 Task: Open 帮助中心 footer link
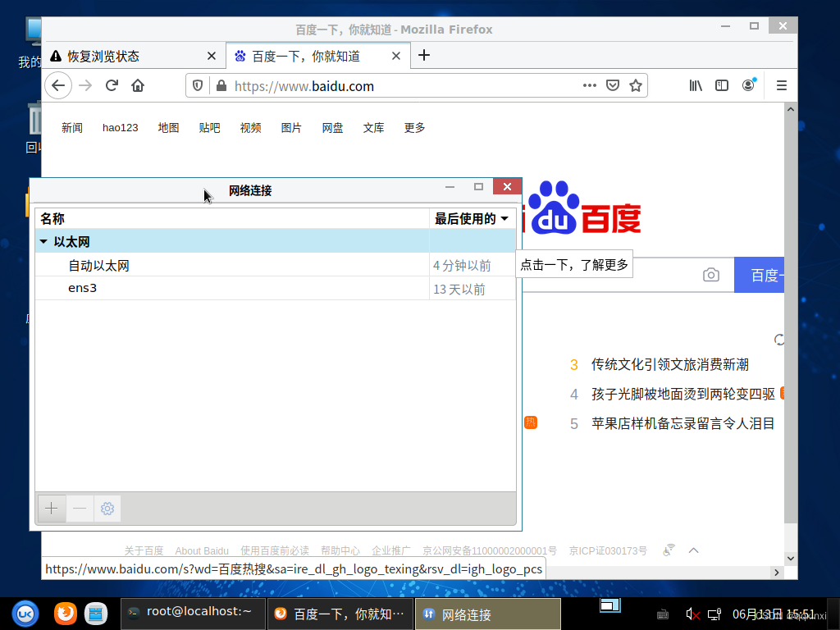pos(340,550)
